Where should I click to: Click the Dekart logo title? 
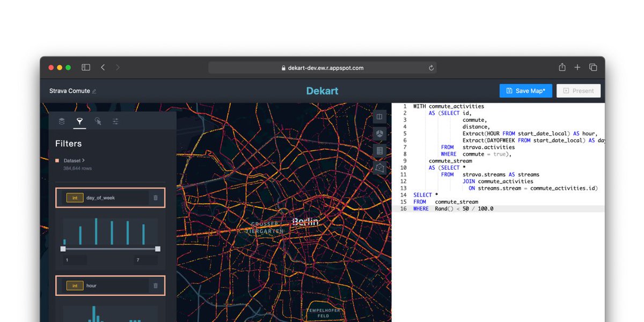pyautogui.click(x=322, y=91)
